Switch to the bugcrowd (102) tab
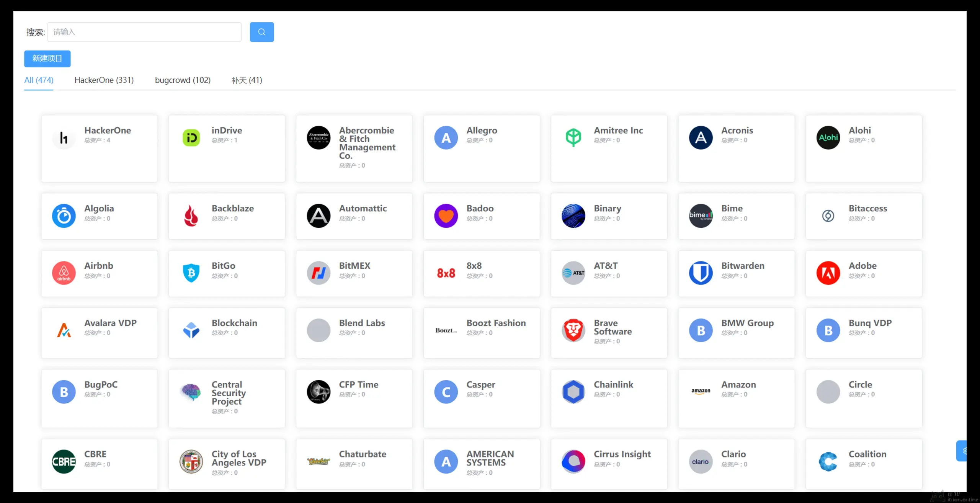The width and height of the screenshot is (980, 503). click(x=183, y=80)
